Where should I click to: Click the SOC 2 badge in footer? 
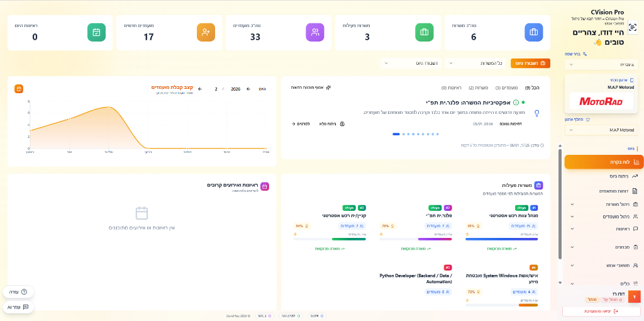click(264, 316)
